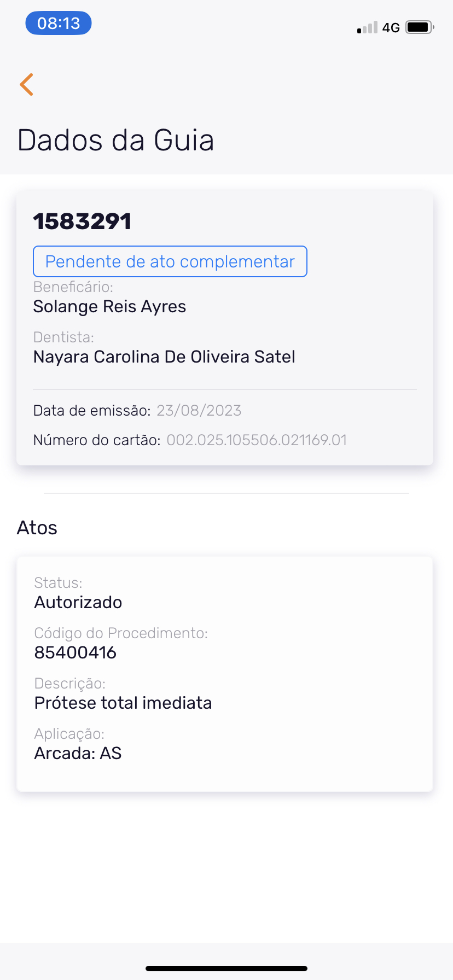This screenshot has width=453, height=980.
Task: Tap the 4G network indicator
Action: click(x=391, y=28)
